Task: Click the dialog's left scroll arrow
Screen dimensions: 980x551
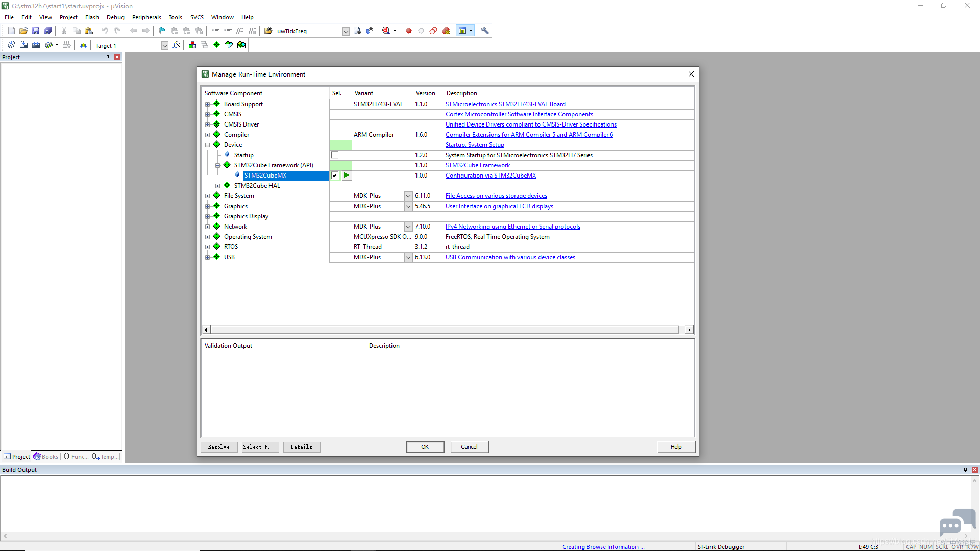Action: (206, 330)
